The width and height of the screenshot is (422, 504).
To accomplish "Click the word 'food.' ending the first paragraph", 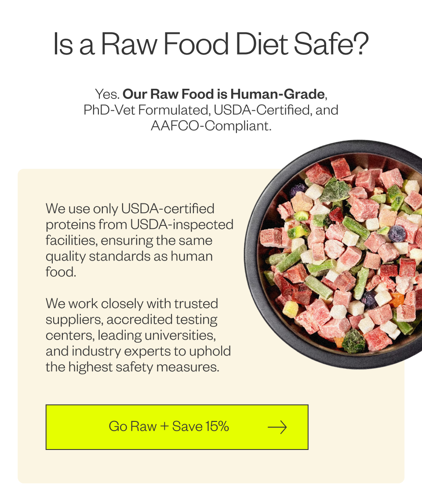I will (x=61, y=272).
